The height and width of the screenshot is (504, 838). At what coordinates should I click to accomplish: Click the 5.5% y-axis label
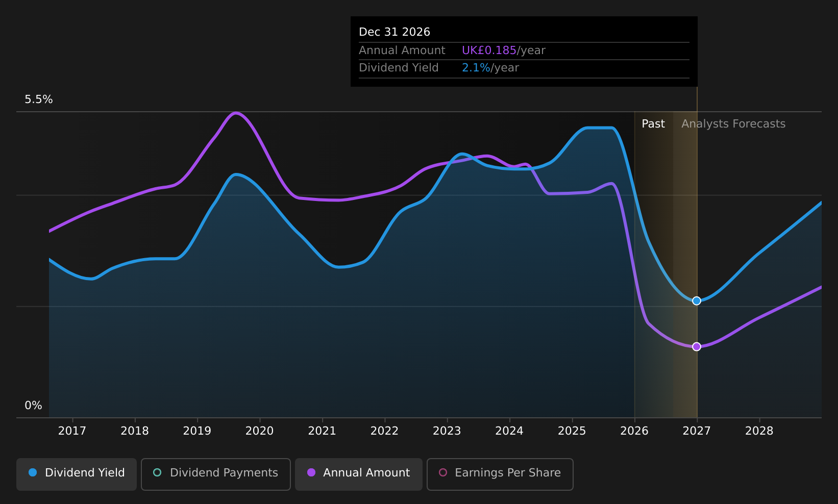point(39,99)
